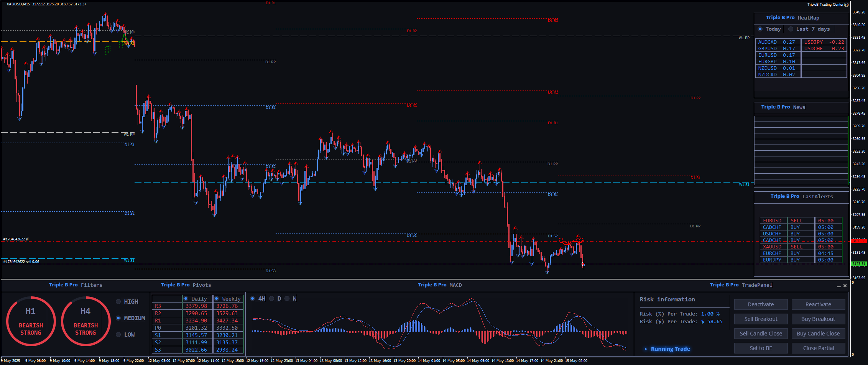Click the Buy Candle Close button

tap(818, 334)
